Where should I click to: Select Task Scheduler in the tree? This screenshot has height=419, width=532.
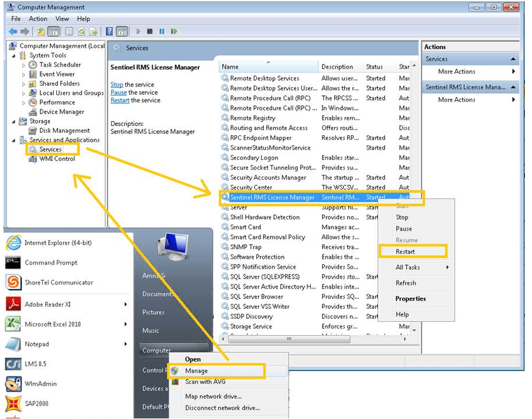[60, 64]
